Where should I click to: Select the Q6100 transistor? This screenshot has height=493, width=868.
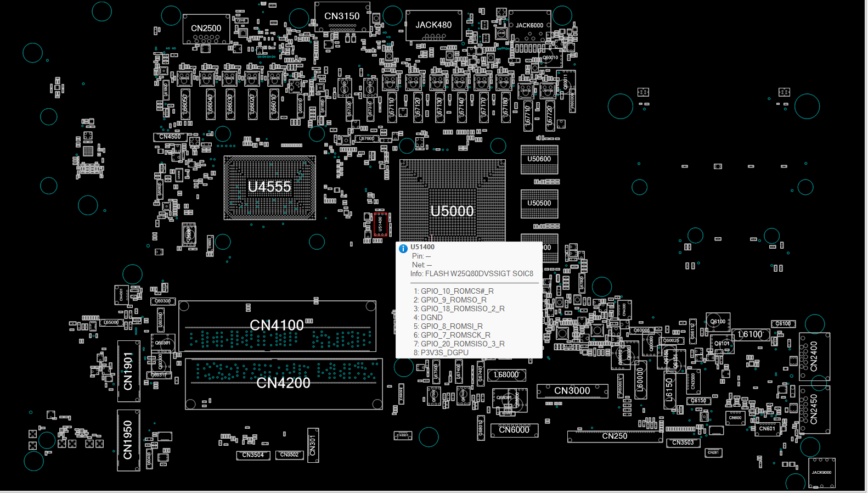[718, 322]
